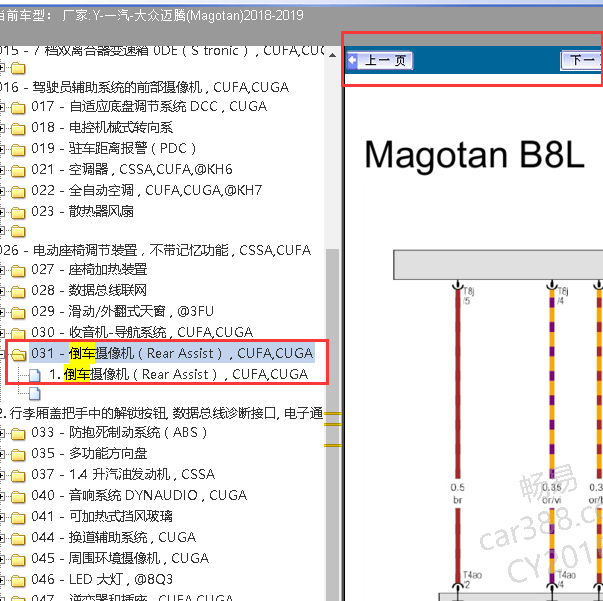Image resolution: width=603 pixels, height=601 pixels.
Task: Click folder icon beside 046 LED 大灯
Action: 18,580
